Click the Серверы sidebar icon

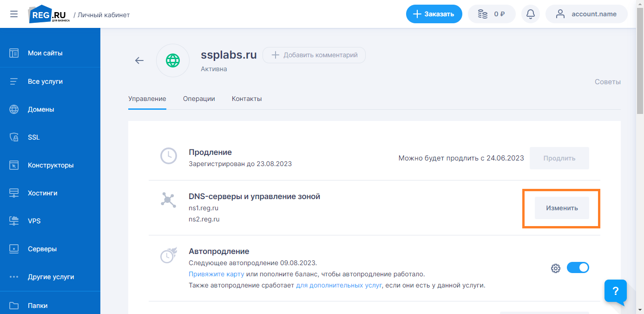(x=14, y=249)
